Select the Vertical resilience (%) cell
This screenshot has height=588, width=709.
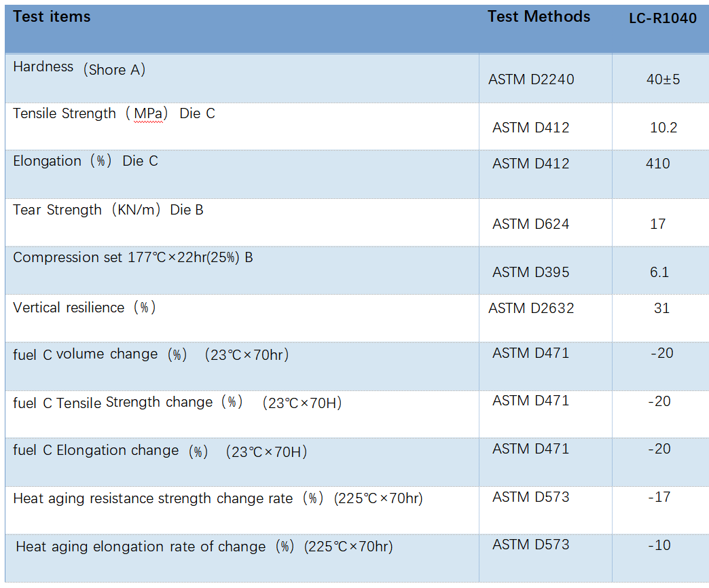coord(84,308)
